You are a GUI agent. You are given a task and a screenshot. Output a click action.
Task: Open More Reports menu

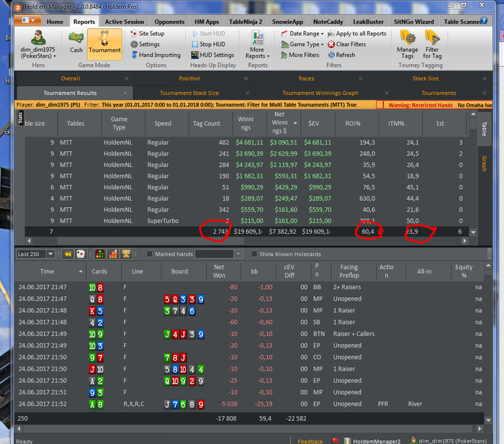click(x=258, y=45)
